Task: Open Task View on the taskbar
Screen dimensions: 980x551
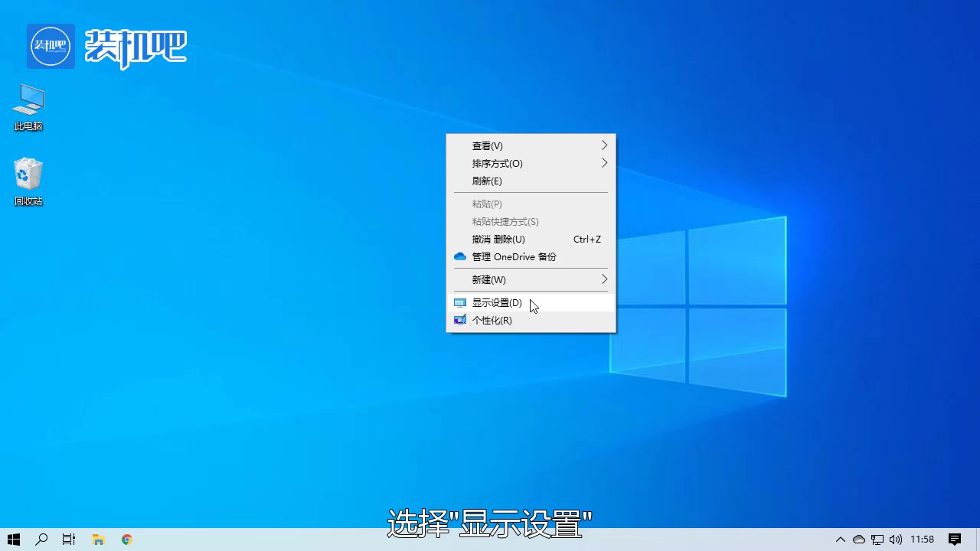Action: coord(68,540)
